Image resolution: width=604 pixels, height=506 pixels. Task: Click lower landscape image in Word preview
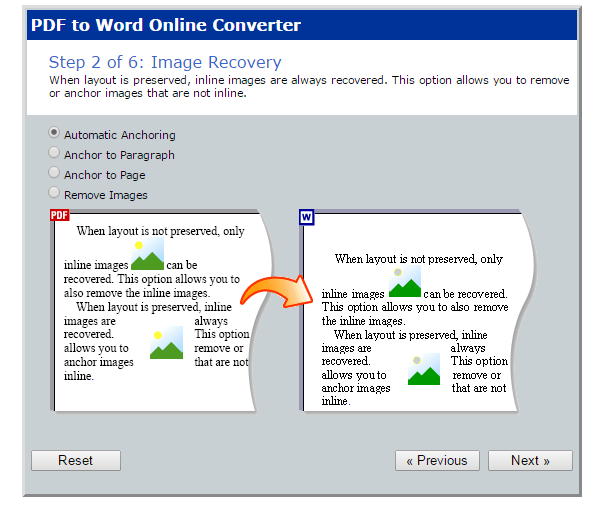click(x=424, y=370)
